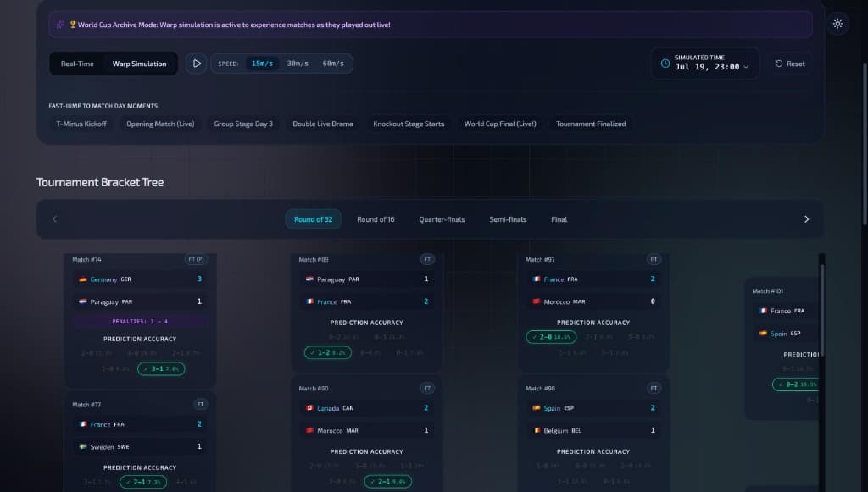This screenshot has height=492, width=868.
Task: Click the Belgium team row in Match #98
Action: (x=593, y=430)
